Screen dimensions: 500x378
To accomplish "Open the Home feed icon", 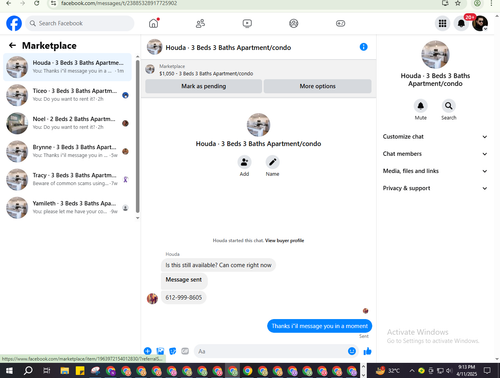I will coord(154,23).
